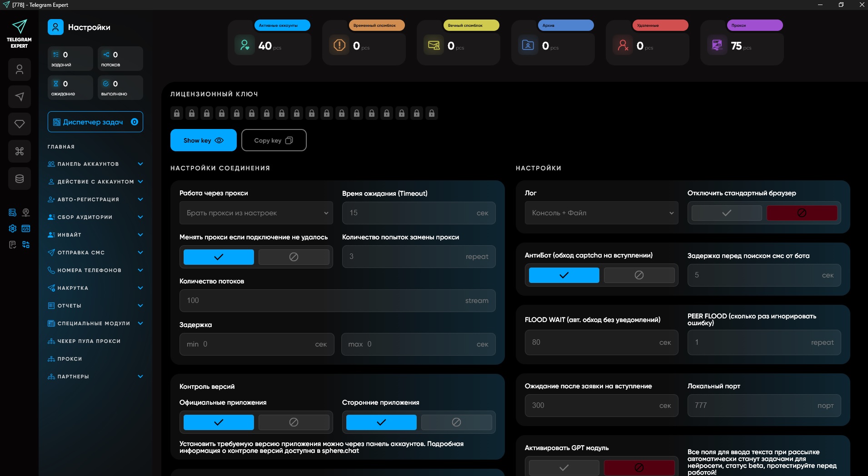Click the blue Настройки profile icon
The width and height of the screenshot is (868, 476).
coord(55,27)
